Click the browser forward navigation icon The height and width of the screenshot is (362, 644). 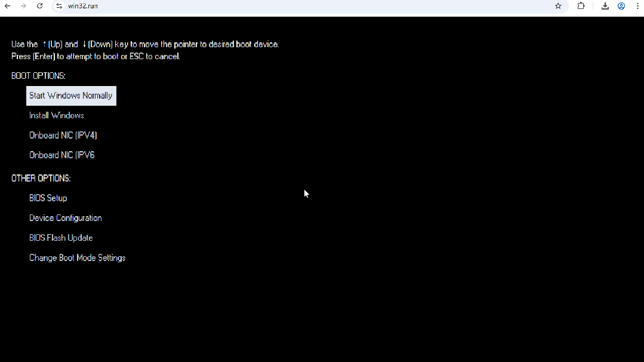23,6
